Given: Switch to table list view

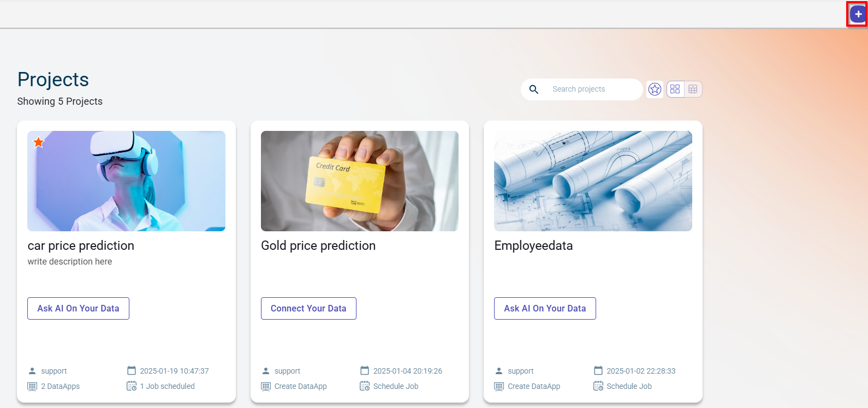Looking at the screenshot, I should click(x=693, y=89).
